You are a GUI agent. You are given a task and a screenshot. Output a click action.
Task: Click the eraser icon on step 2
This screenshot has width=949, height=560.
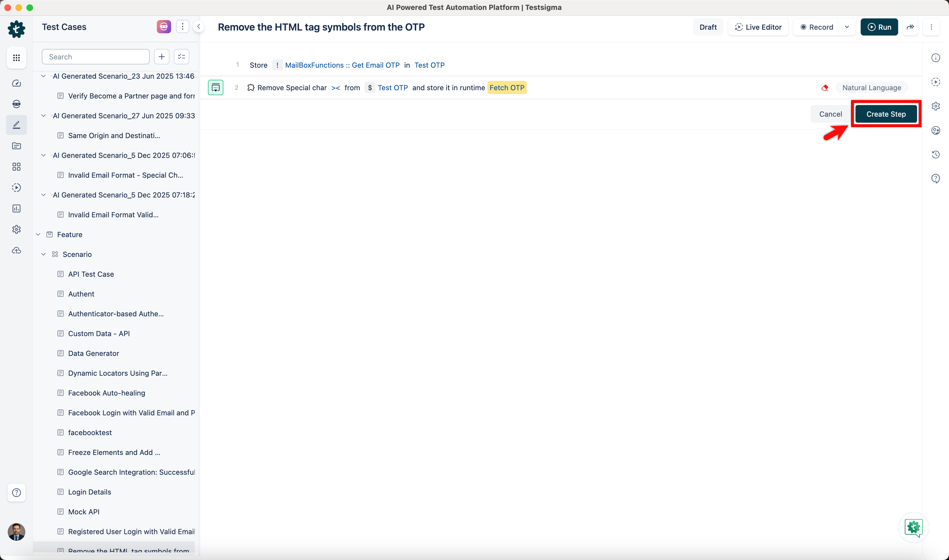coord(825,87)
